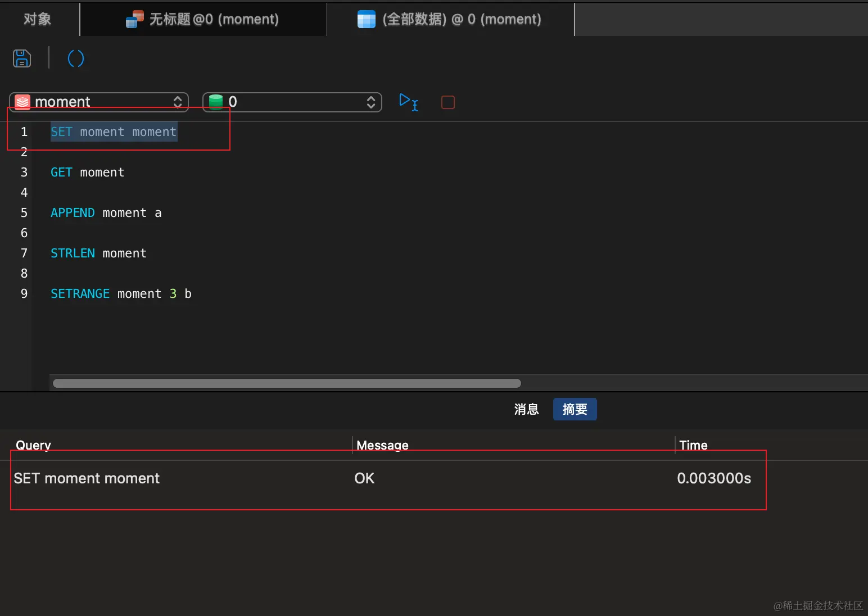Image resolution: width=868 pixels, height=616 pixels.
Task: Click the parentheses code snippet icon
Action: pyautogui.click(x=76, y=58)
